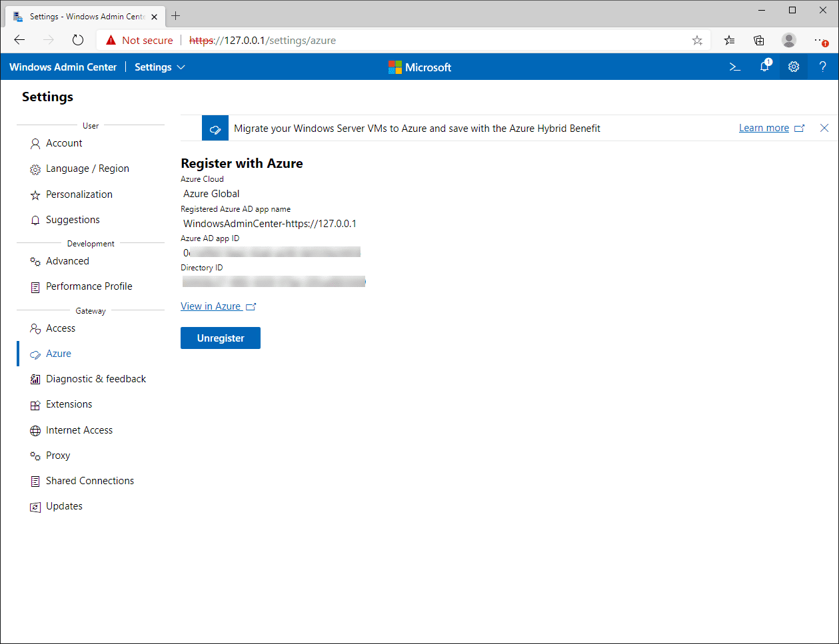Open the notifications bell
Viewport: 839px width, 644px height.
[764, 67]
